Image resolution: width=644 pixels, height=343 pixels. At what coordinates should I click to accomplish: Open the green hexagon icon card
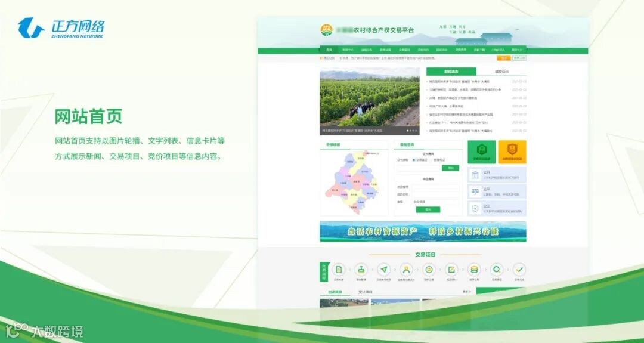[x=481, y=152]
